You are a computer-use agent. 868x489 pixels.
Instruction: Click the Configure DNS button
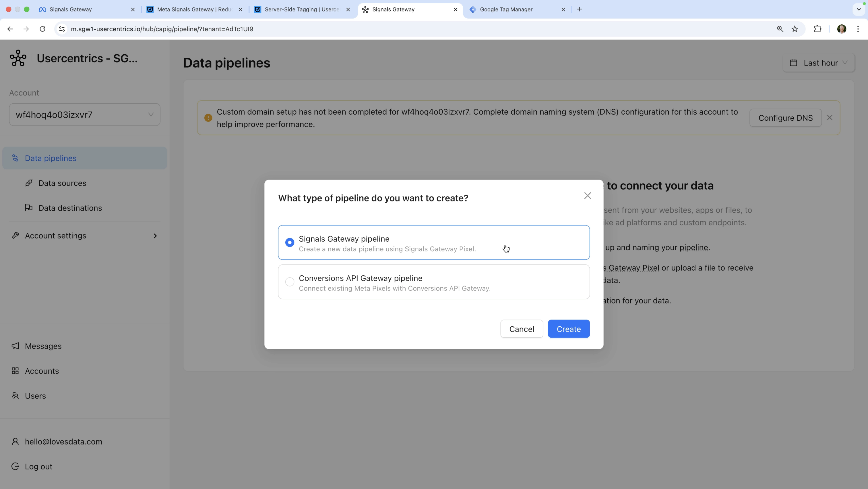click(785, 118)
